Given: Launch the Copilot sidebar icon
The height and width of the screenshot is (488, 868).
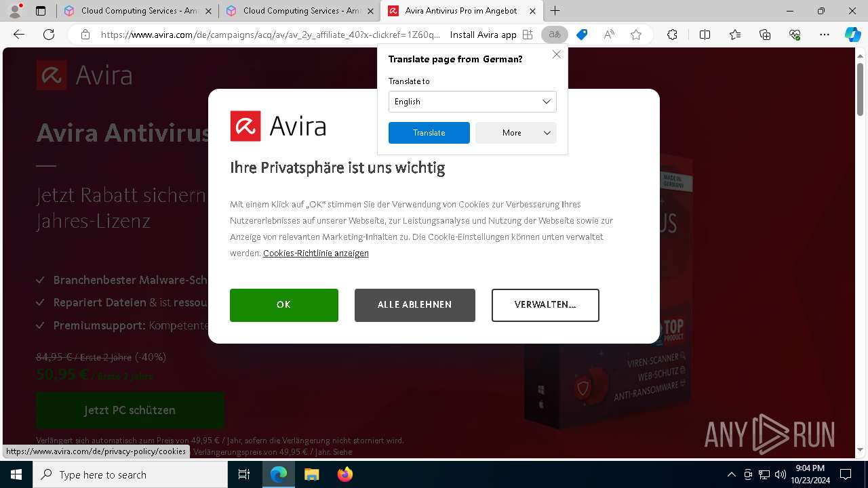Looking at the screenshot, I should point(852,35).
